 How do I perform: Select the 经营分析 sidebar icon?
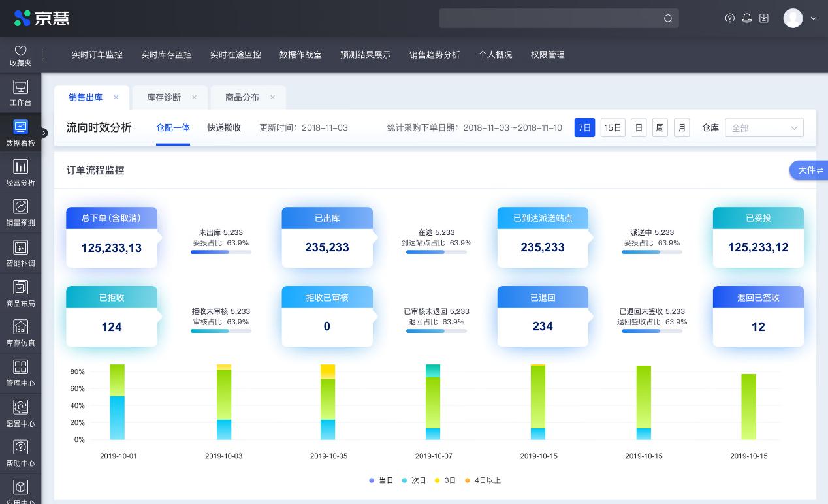click(20, 167)
